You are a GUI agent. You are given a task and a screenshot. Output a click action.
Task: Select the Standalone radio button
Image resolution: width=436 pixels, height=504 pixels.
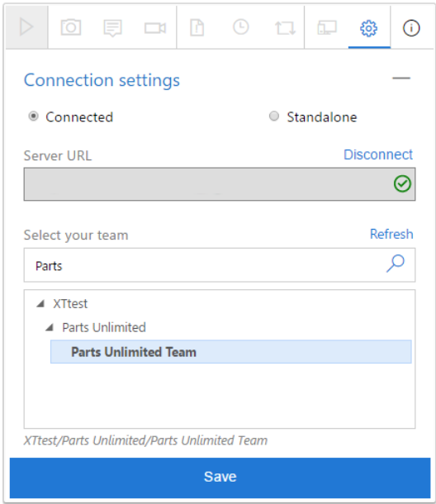pos(274,116)
